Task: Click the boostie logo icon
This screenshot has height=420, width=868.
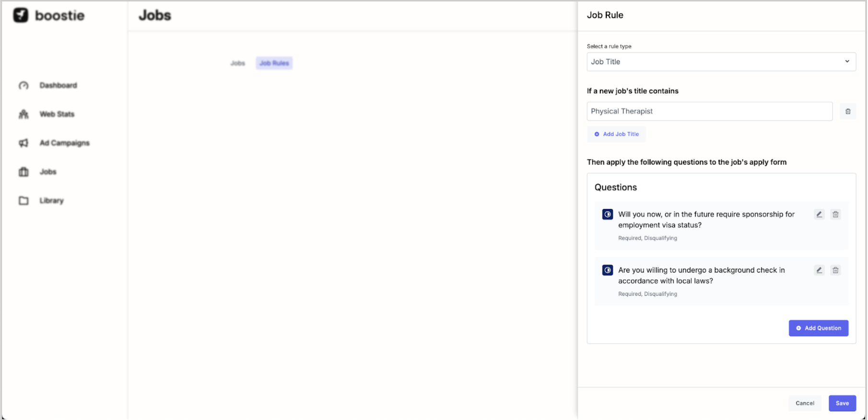Action: tap(21, 15)
